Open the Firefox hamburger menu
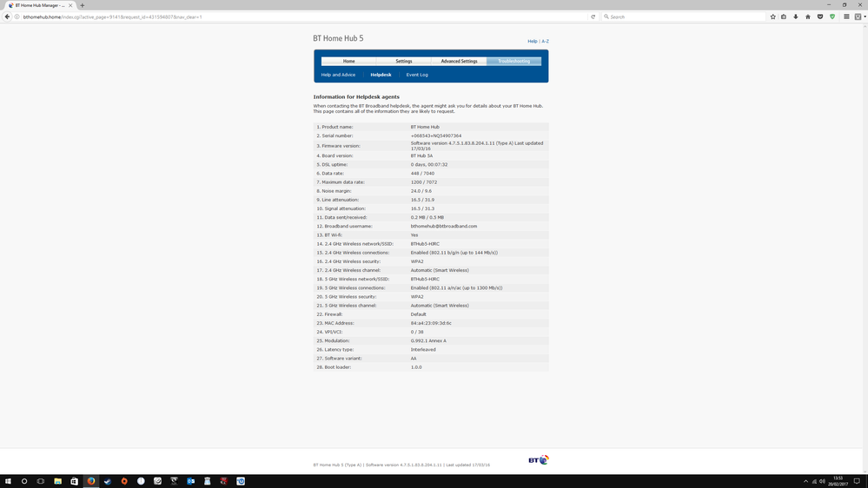This screenshot has width=868, height=488. pos(846,16)
